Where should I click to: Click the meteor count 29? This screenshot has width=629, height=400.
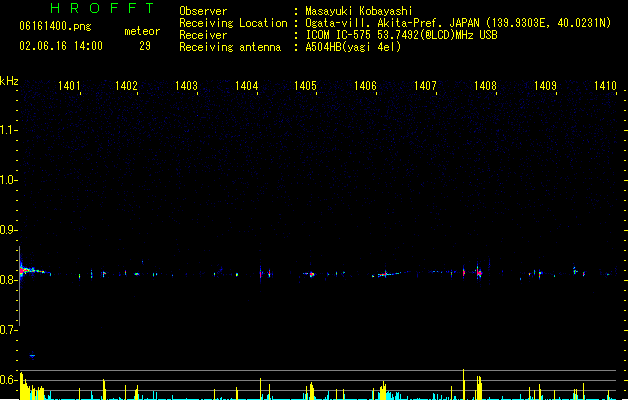[145, 46]
